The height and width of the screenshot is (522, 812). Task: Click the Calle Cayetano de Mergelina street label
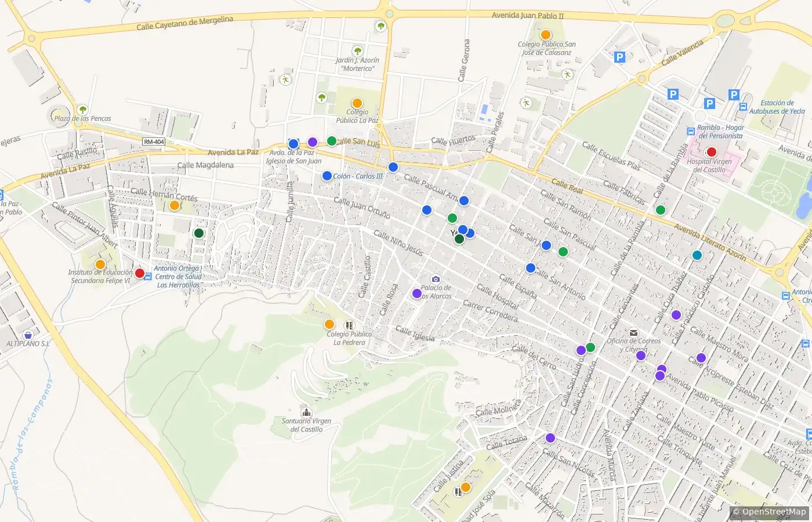185,23
